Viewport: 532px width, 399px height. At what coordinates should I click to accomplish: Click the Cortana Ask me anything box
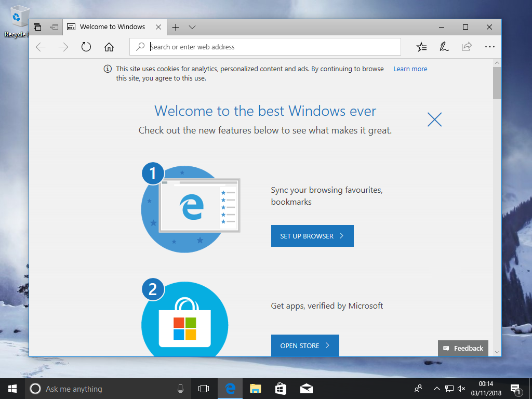tap(107, 389)
